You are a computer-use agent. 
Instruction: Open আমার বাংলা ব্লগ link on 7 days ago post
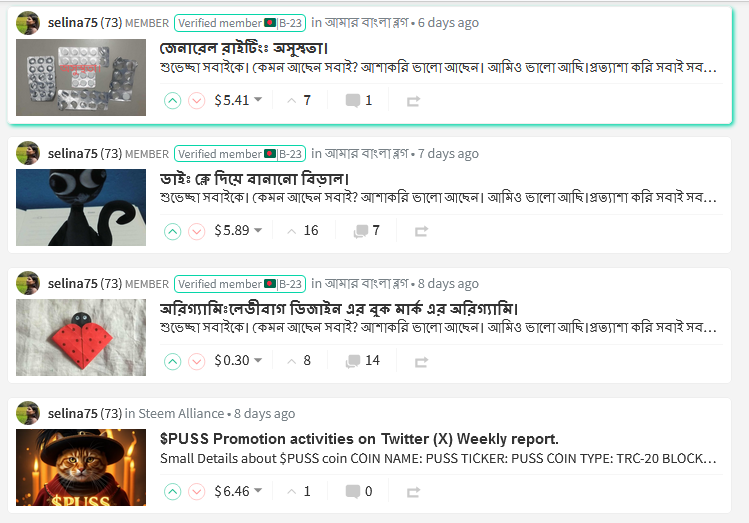pos(366,153)
